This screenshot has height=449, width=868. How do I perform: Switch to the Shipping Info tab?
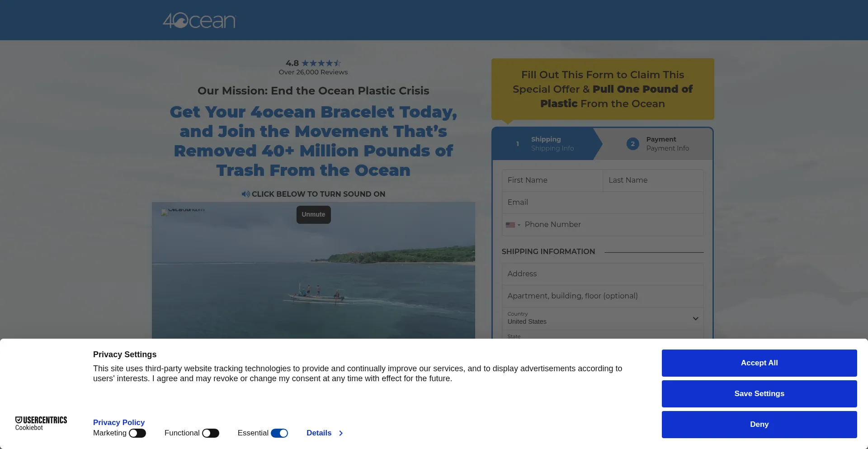(552, 144)
